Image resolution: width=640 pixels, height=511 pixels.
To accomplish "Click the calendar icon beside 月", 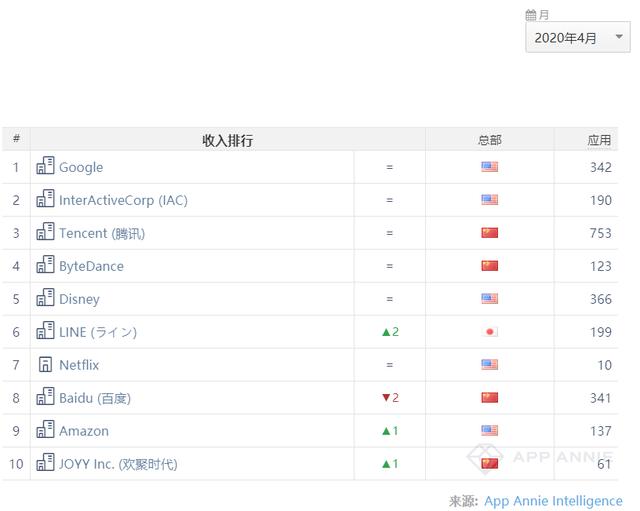I will (x=530, y=15).
